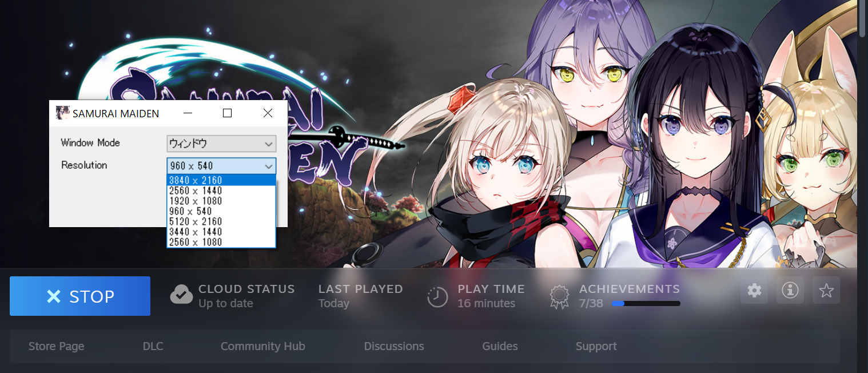The height and width of the screenshot is (373, 868).
Task: Open the Discussions section
Action: tap(393, 346)
